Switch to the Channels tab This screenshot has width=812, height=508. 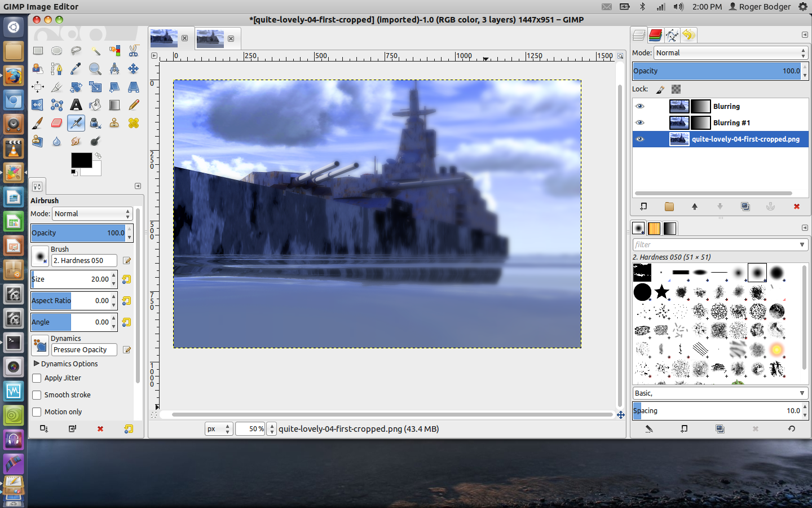655,35
